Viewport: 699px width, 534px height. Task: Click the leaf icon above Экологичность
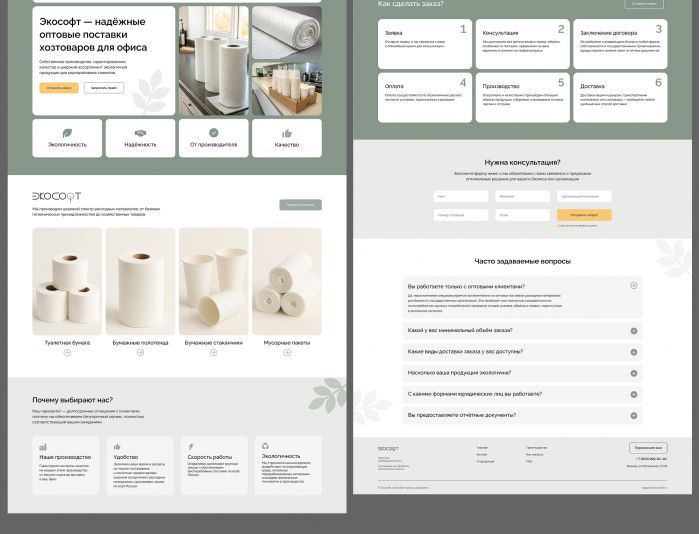[x=67, y=133]
